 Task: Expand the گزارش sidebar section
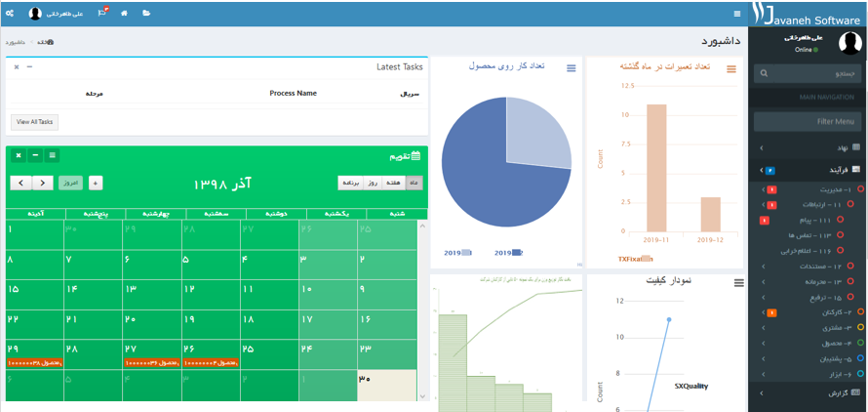tap(808, 392)
